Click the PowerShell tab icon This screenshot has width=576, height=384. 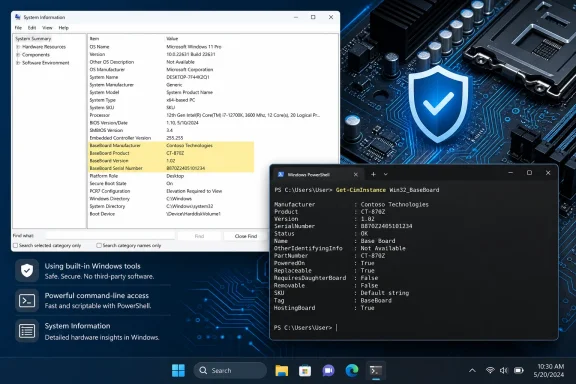click(x=281, y=175)
